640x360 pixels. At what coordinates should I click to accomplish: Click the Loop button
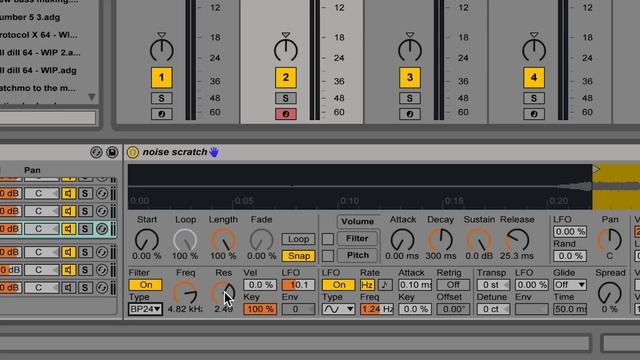(x=298, y=239)
